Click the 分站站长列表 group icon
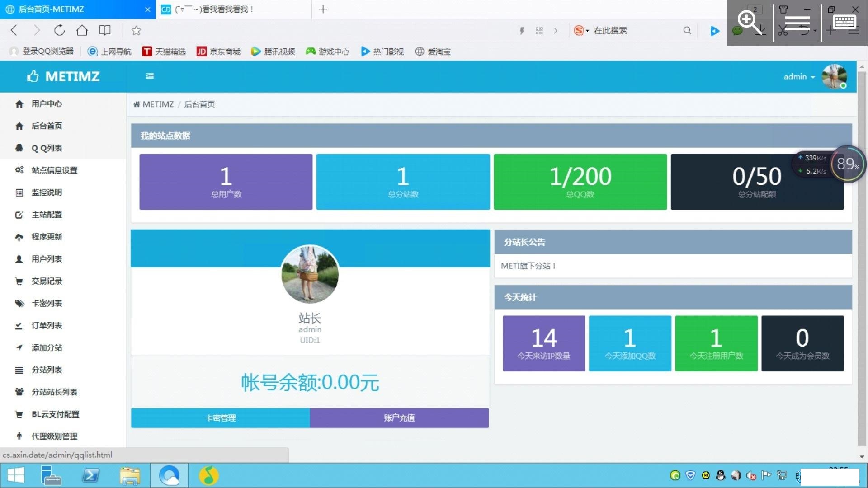This screenshot has width=868, height=488. point(19,392)
